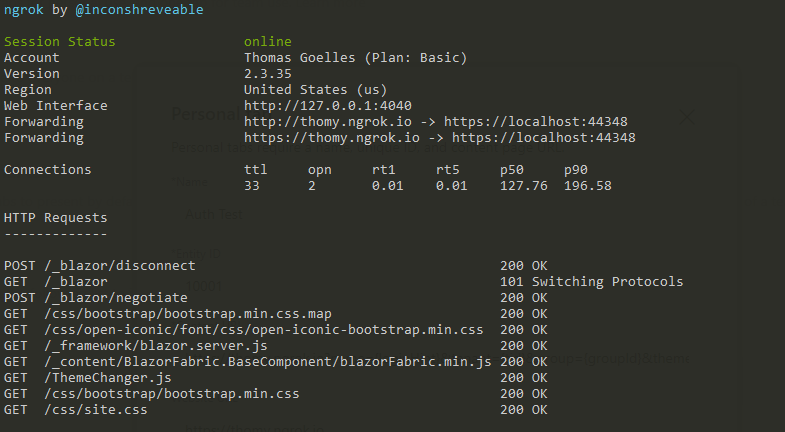Open the Web Interface URL http://127.0.0.1:4040
The image size is (785, 432).
tap(327, 106)
